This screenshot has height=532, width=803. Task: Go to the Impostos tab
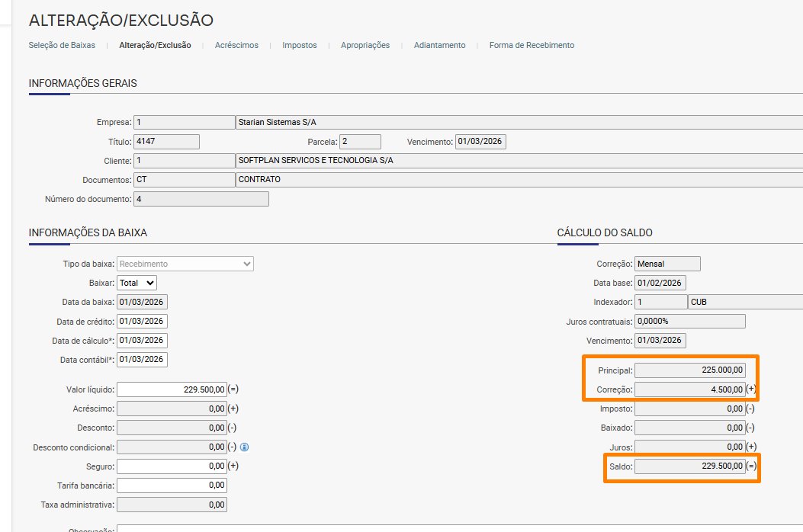click(x=300, y=45)
